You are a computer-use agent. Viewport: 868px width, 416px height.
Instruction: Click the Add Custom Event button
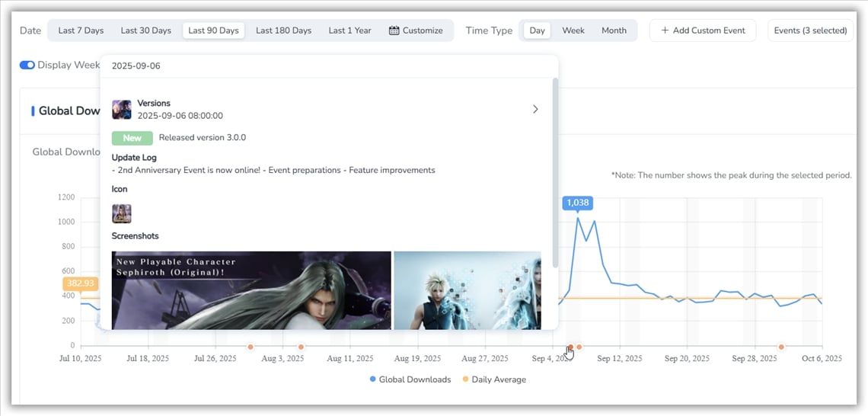pos(702,30)
